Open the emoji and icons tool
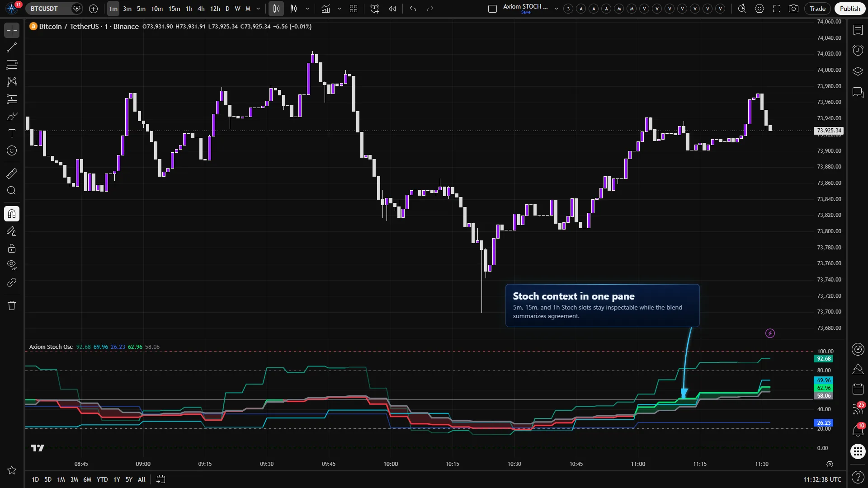Viewport: 868px width, 488px height. (x=12, y=150)
